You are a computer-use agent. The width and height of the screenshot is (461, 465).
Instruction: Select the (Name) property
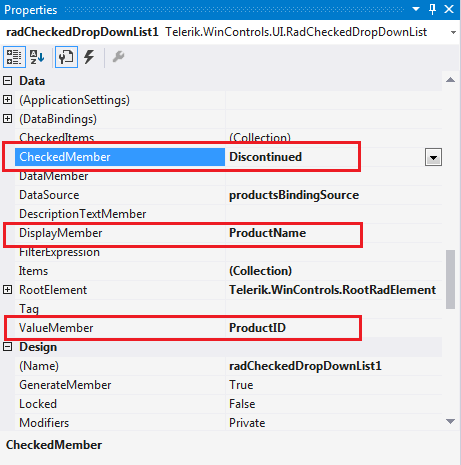coord(39,366)
